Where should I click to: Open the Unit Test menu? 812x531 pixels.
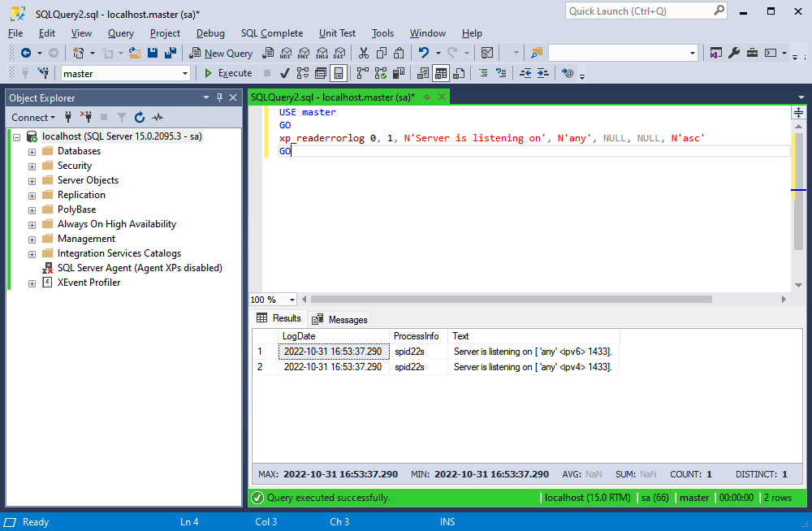tap(337, 33)
